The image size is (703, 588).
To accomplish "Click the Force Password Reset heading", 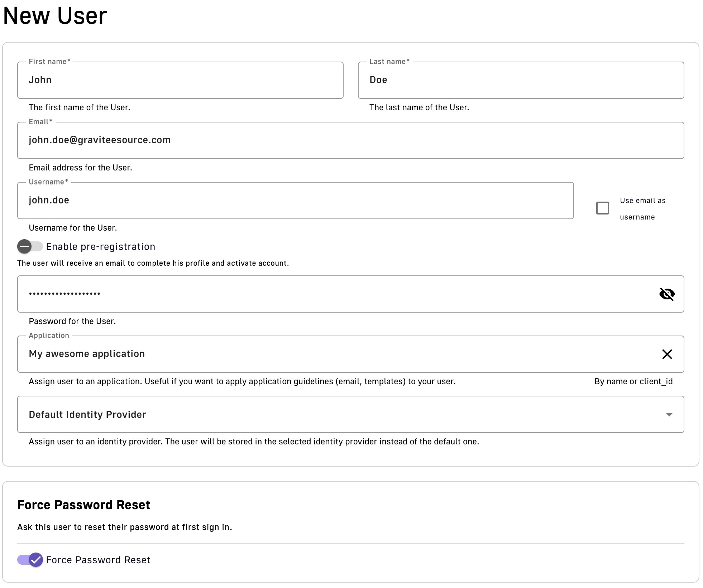I will coord(83,505).
